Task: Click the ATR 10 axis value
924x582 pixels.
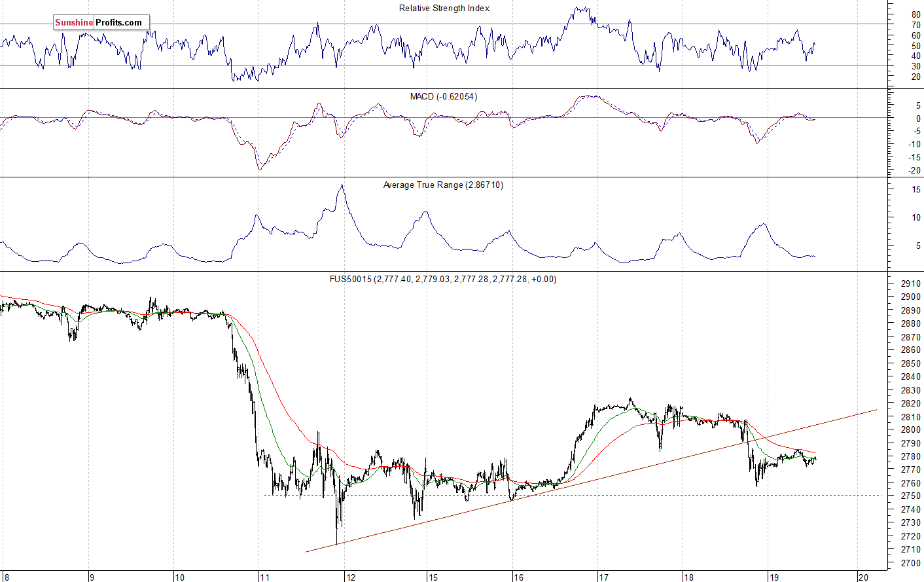Action: 916,218
